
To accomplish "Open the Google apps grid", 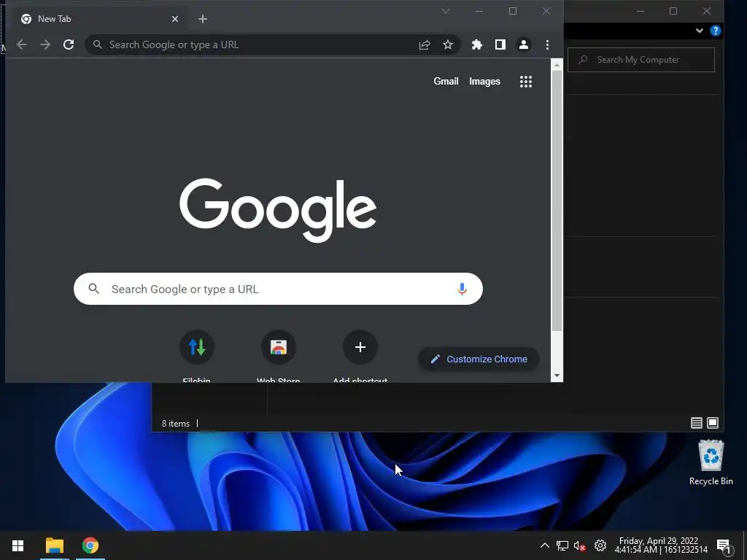I will point(526,82).
